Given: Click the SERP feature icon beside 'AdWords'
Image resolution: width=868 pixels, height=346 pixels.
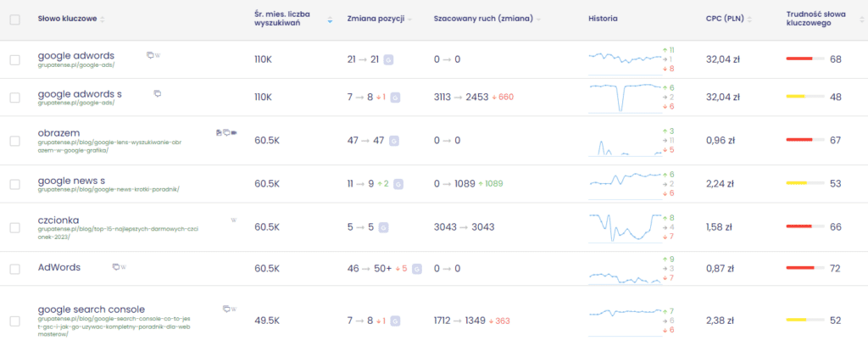Looking at the screenshot, I should coord(116,267).
